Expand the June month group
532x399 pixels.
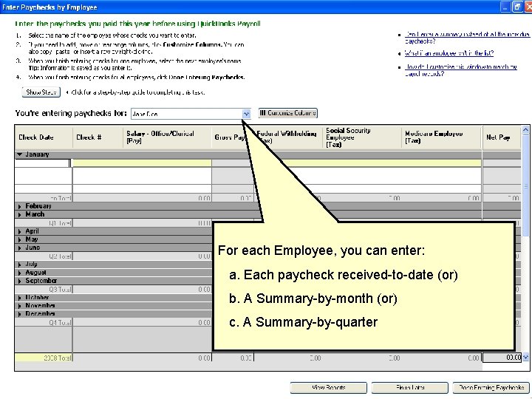coord(20,248)
